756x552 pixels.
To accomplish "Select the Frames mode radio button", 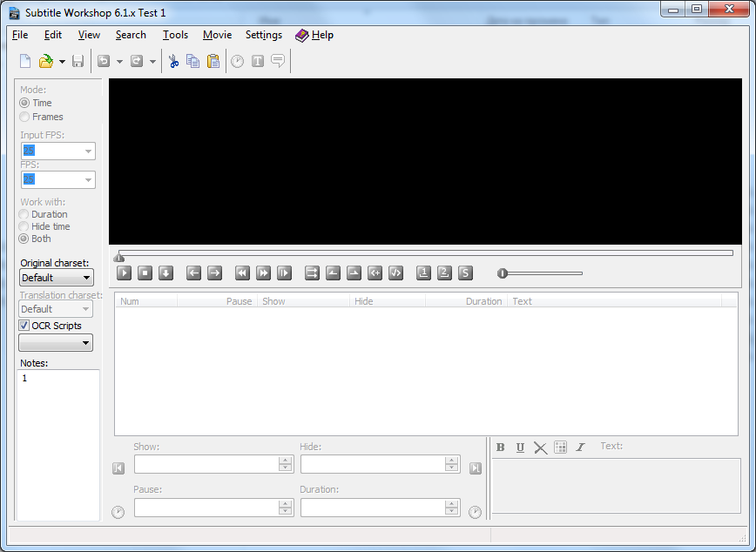I will [24, 117].
